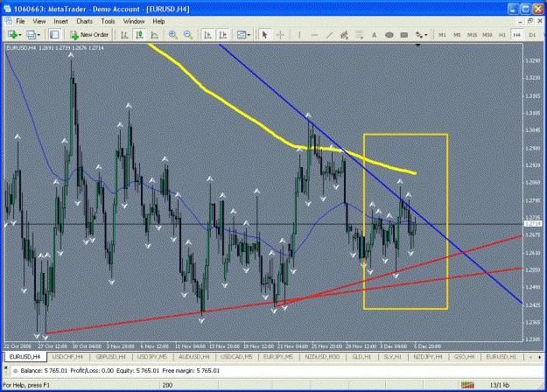Screen dimensions: 547x392
Task: Toggle the Market Watch panel icon
Action: [54, 34]
